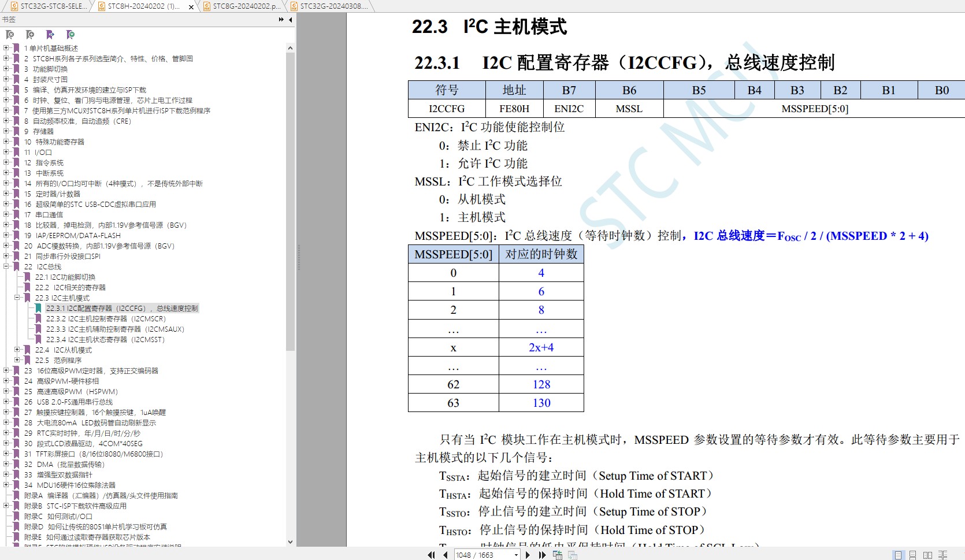Viewport: 965px width, 560px height.
Task: Click the bookmark icon beside 附录C entry
Action: (x=17, y=516)
